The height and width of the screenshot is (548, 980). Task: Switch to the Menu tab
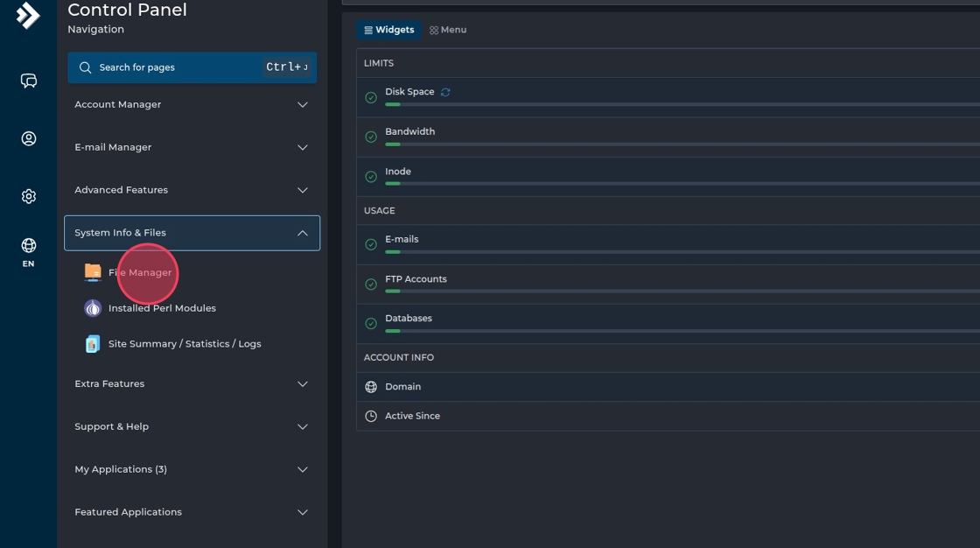pyautogui.click(x=448, y=30)
